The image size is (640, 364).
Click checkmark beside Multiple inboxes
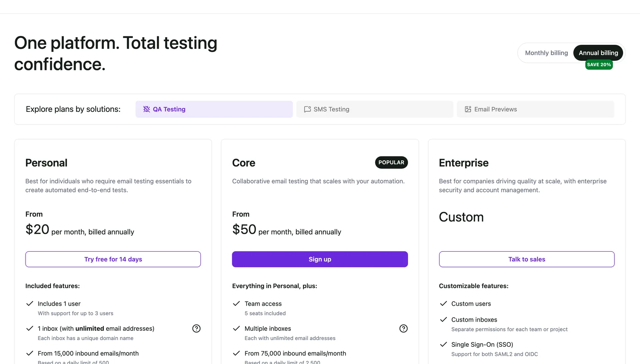click(236, 328)
